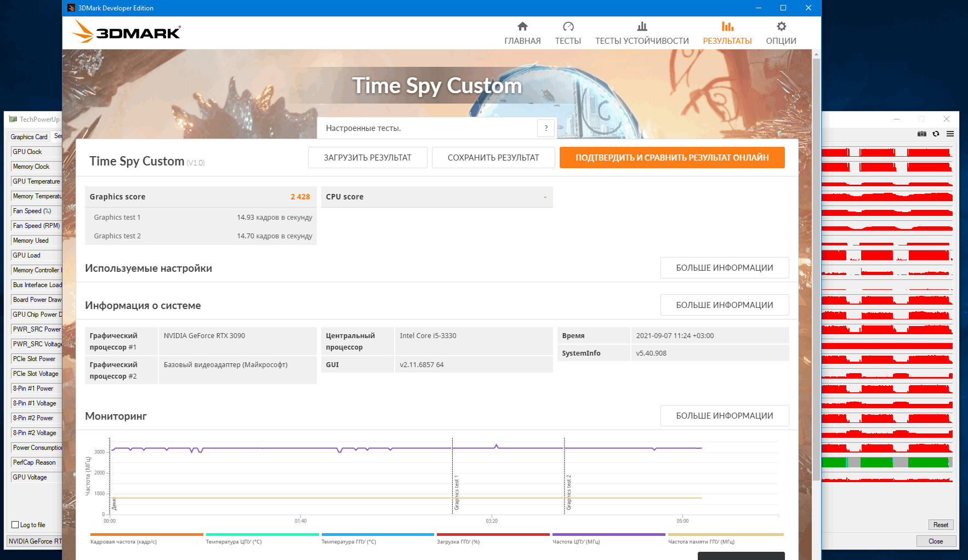The image size is (968, 560).
Task: Click the green PerfCap Reason graph in GPU-Z
Action: coord(887,462)
